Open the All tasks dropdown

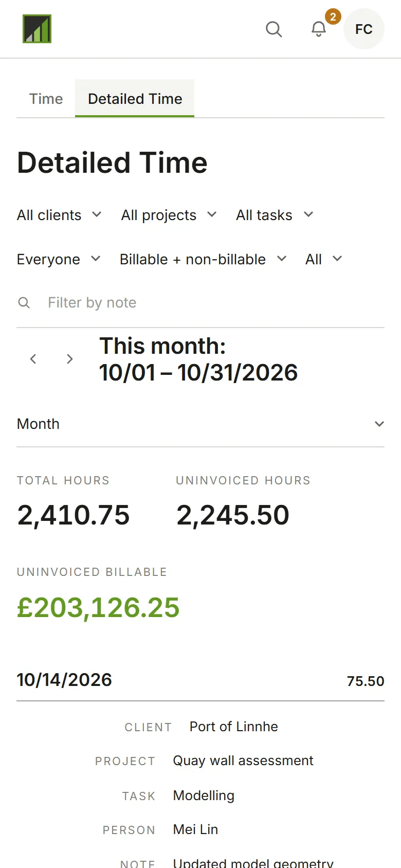(275, 215)
